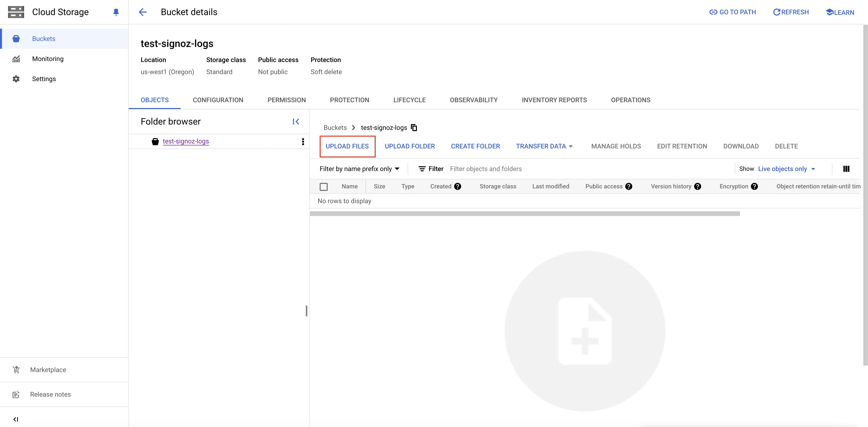Click bucket icon next to test-signoz-logs
868x427 pixels.
pos(155,141)
